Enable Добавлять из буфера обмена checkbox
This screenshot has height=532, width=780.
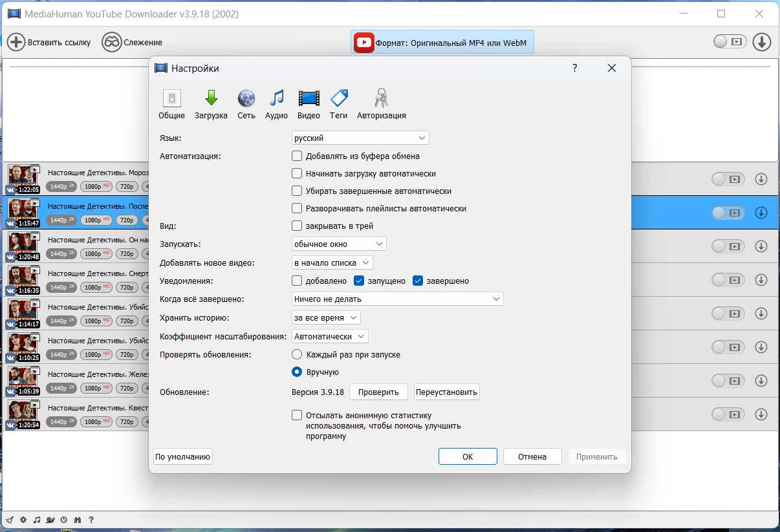[297, 156]
